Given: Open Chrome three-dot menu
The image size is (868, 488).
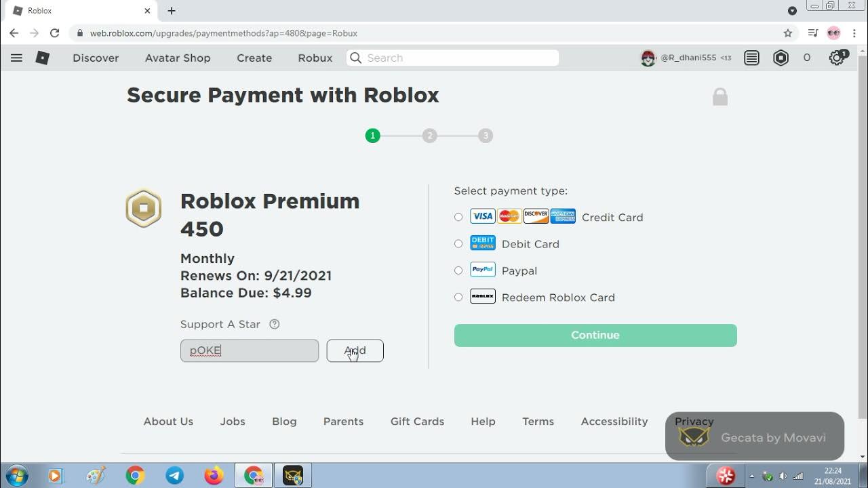Looking at the screenshot, I should click(x=854, y=33).
